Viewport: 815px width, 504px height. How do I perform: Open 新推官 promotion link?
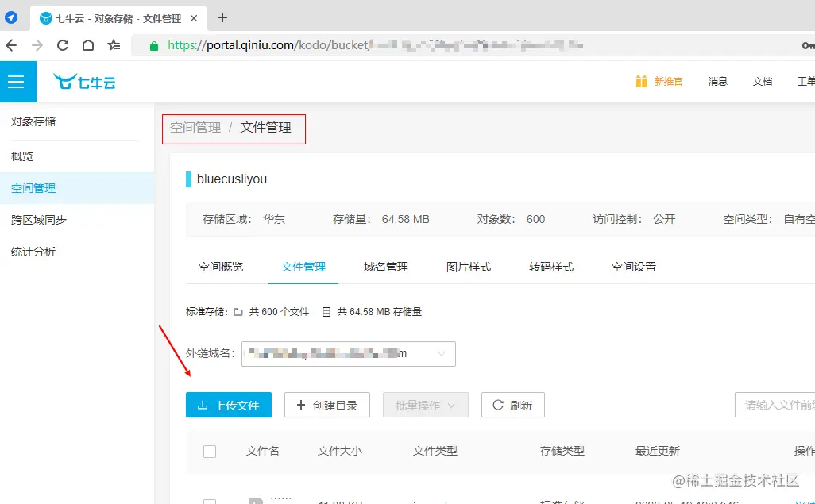668,81
